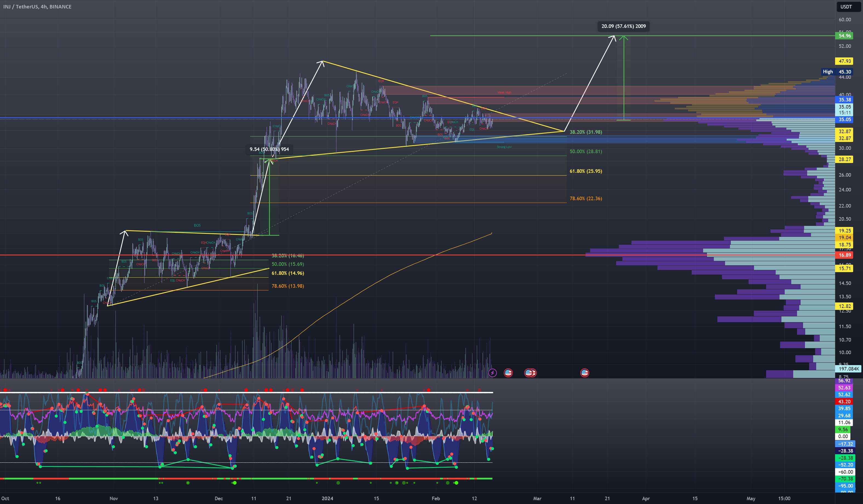Click the blue 39.85 indicator value label

click(x=844, y=409)
